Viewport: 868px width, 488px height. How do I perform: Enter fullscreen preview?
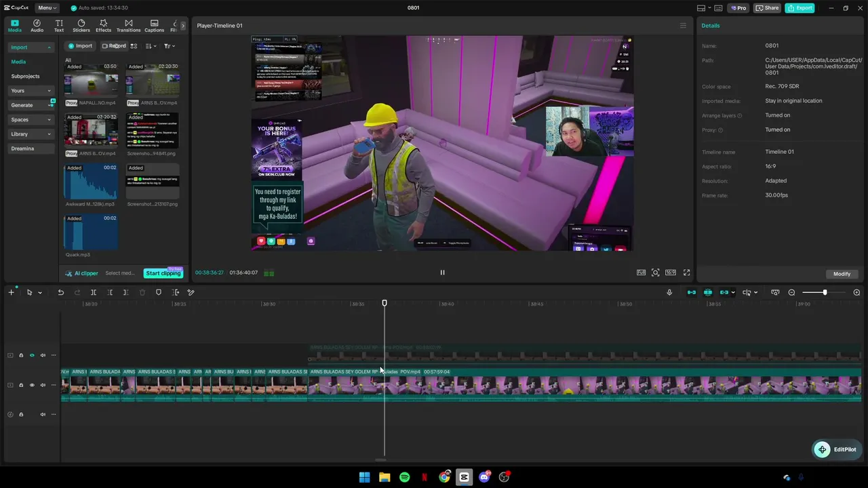686,272
